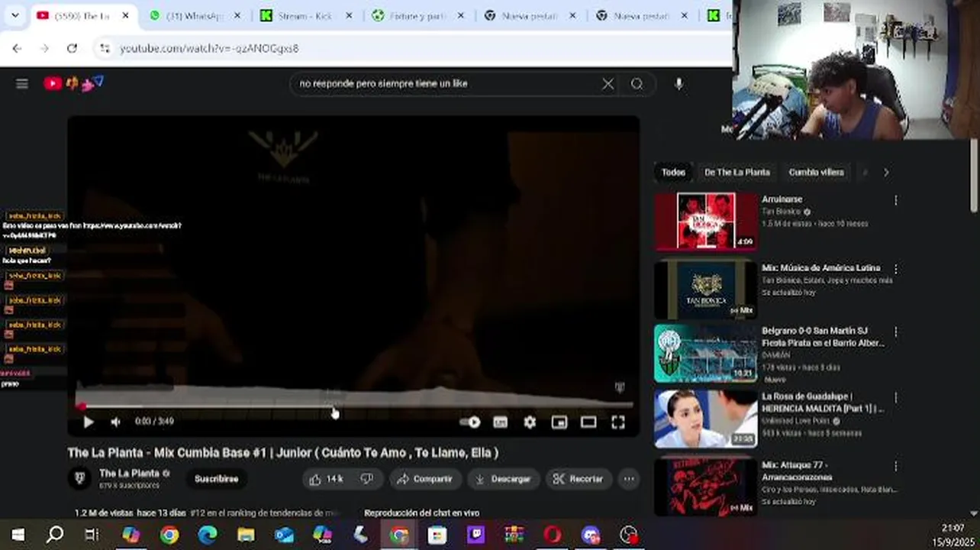Open Task View in taskbar
The width and height of the screenshot is (980, 550).
click(92, 535)
